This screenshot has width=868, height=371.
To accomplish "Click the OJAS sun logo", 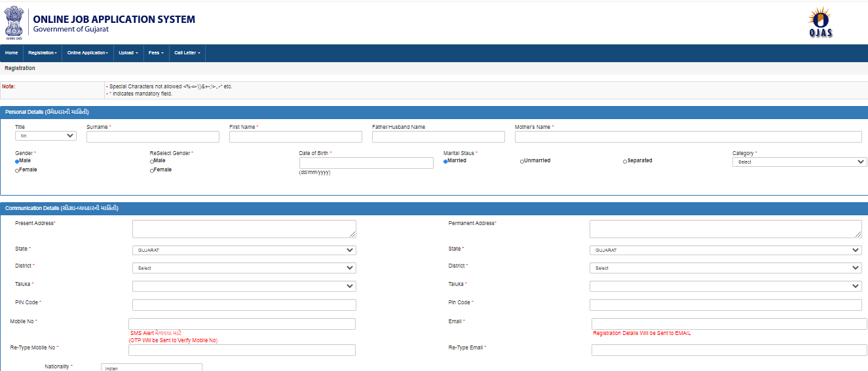I will (820, 22).
